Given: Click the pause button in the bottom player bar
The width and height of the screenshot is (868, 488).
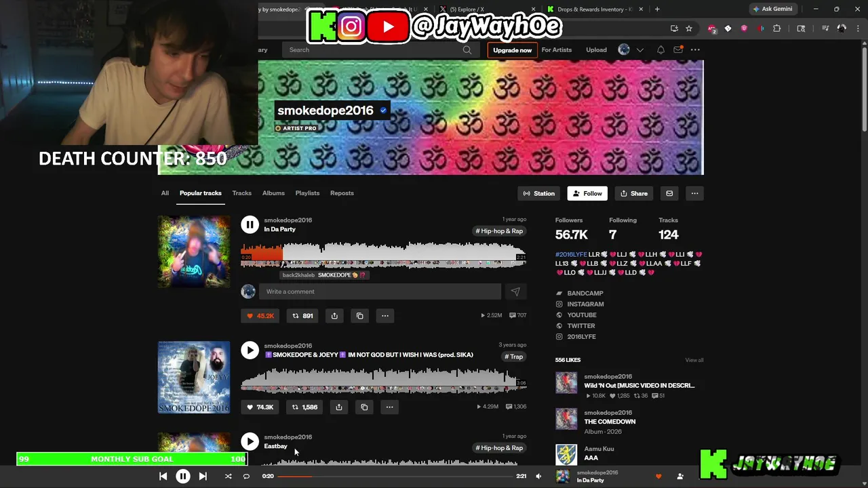Looking at the screenshot, I should pos(183,476).
